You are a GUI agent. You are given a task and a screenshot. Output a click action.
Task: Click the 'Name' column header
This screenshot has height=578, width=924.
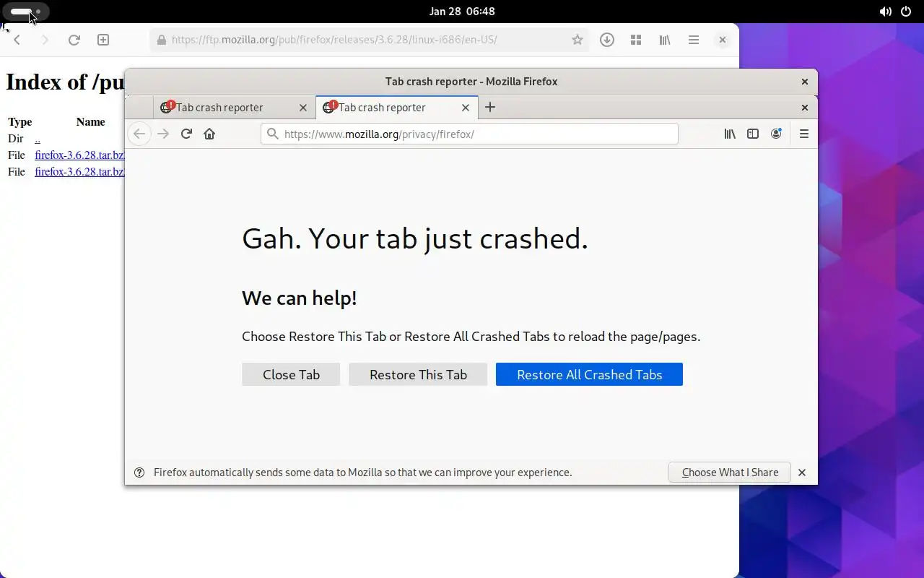(91, 121)
